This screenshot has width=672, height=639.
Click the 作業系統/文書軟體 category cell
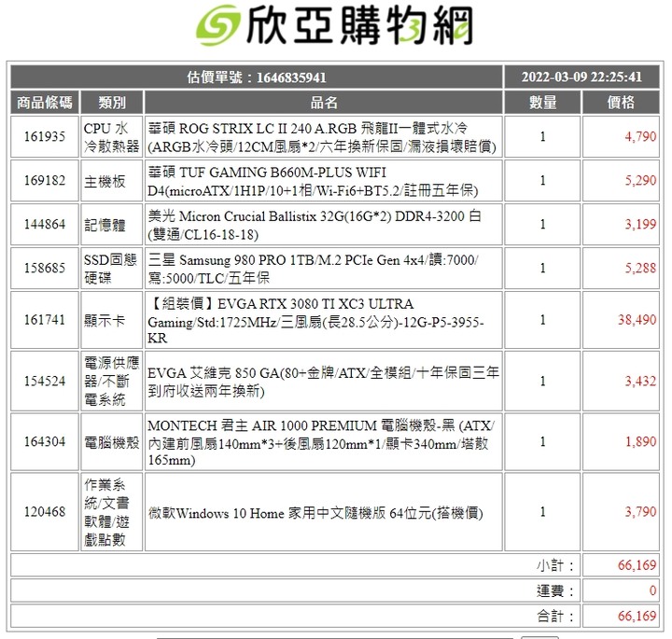(x=111, y=512)
